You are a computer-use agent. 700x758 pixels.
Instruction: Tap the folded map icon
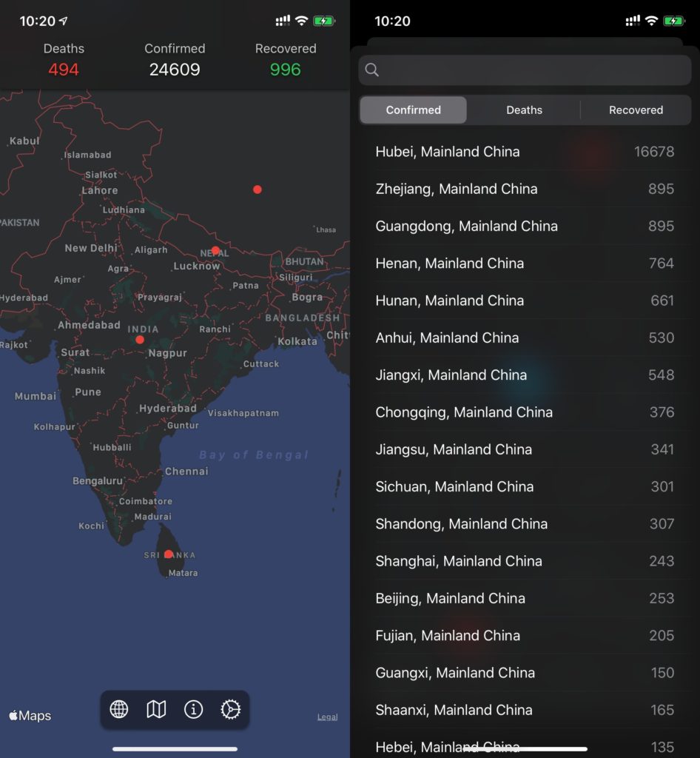click(x=156, y=709)
